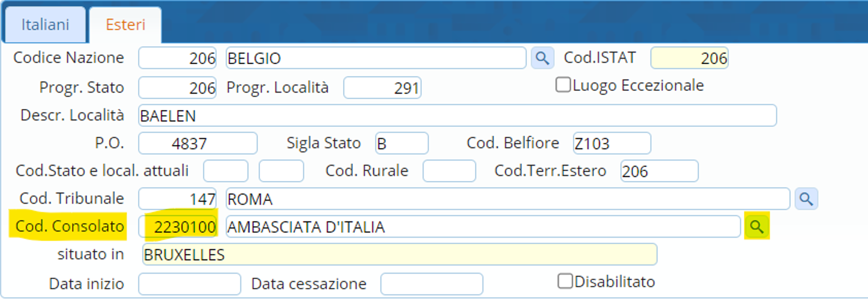Focus the P.O. field showing 4837
This screenshot has width=868, height=302.
[x=198, y=143]
